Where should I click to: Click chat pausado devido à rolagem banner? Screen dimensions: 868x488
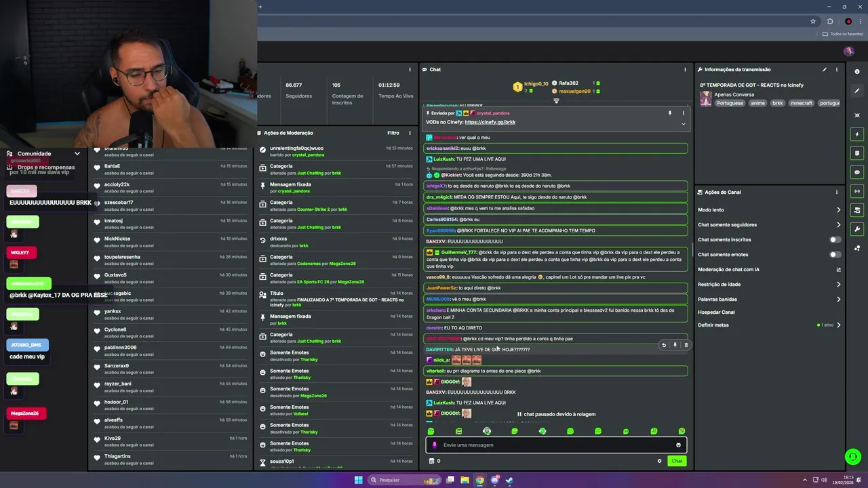click(556, 414)
